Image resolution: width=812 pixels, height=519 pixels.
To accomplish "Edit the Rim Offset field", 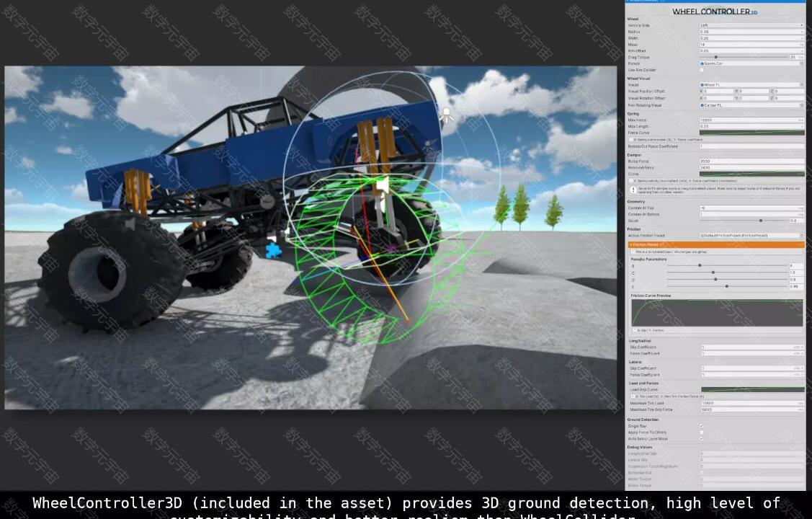I will tap(751, 50).
